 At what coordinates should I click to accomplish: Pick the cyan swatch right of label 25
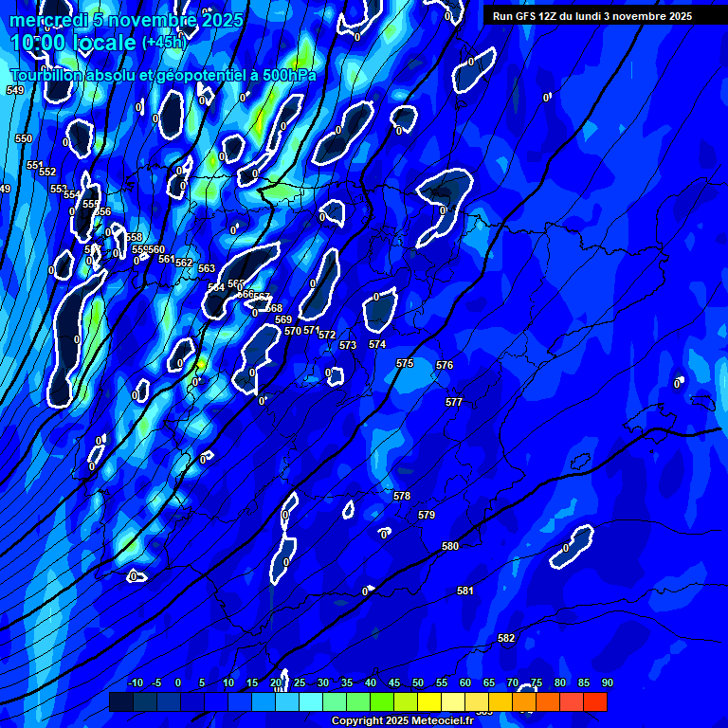coord(310,702)
